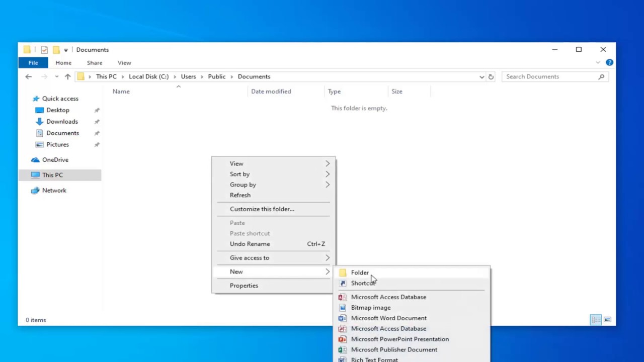Refresh the folder with the refresh icon
644x362 pixels.
click(491, 77)
